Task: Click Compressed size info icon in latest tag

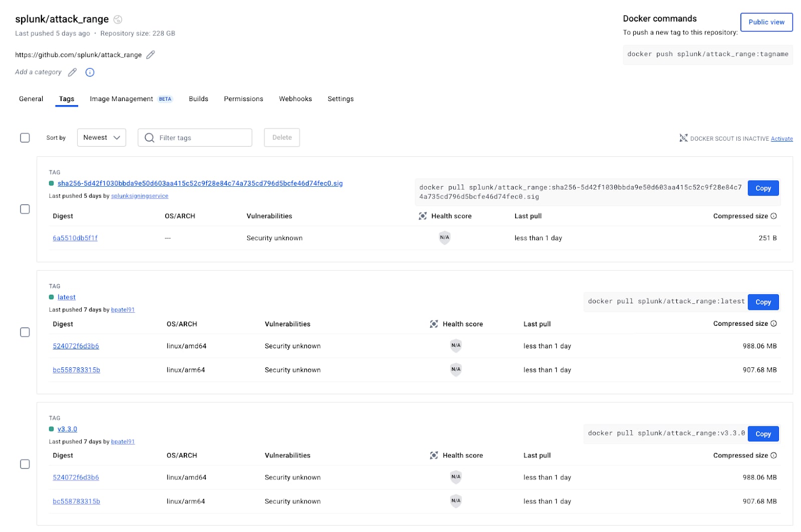Action: click(773, 324)
